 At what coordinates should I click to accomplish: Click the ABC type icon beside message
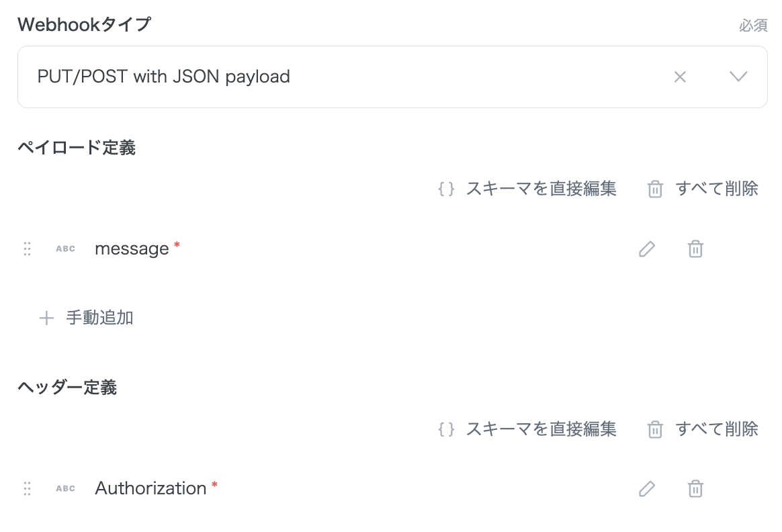click(x=65, y=249)
